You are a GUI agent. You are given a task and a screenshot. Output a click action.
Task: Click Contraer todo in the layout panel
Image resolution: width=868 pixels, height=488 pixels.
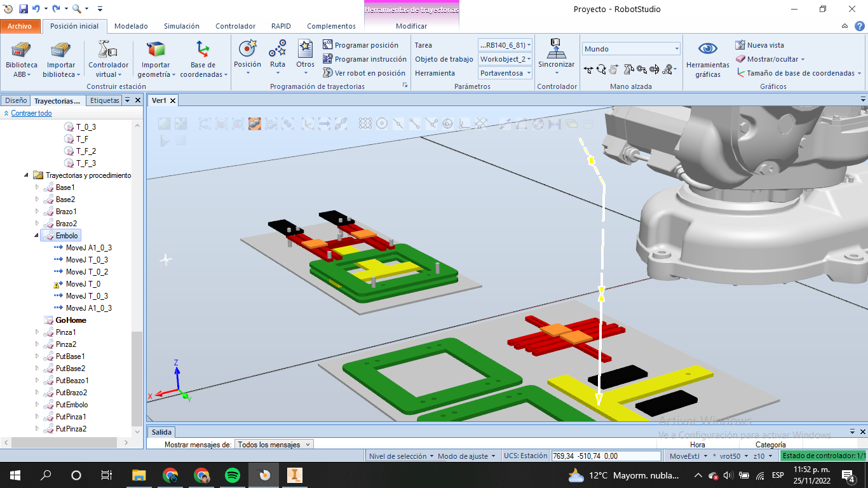tap(31, 113)
